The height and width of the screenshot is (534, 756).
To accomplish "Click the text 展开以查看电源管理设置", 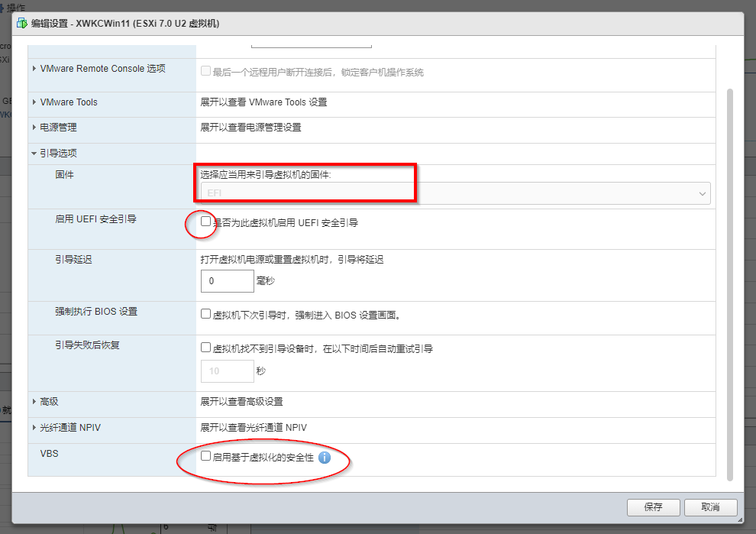I will tap(250, 128).
